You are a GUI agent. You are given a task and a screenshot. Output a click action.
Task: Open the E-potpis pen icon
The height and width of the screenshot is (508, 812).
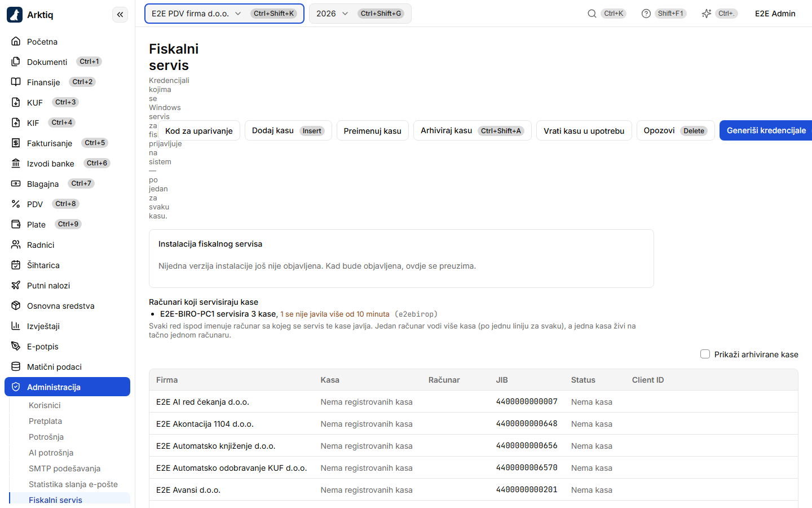pos(16,346)
